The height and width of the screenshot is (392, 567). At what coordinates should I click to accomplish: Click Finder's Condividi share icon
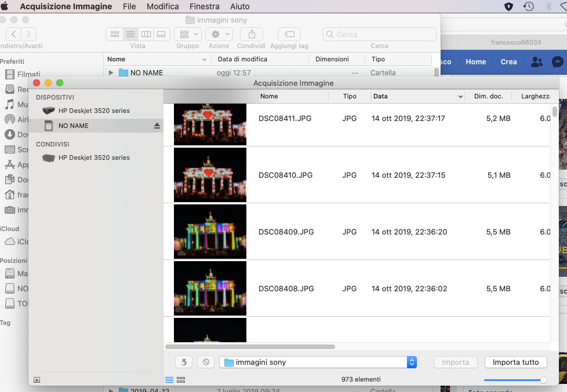[x=251, y=34]
